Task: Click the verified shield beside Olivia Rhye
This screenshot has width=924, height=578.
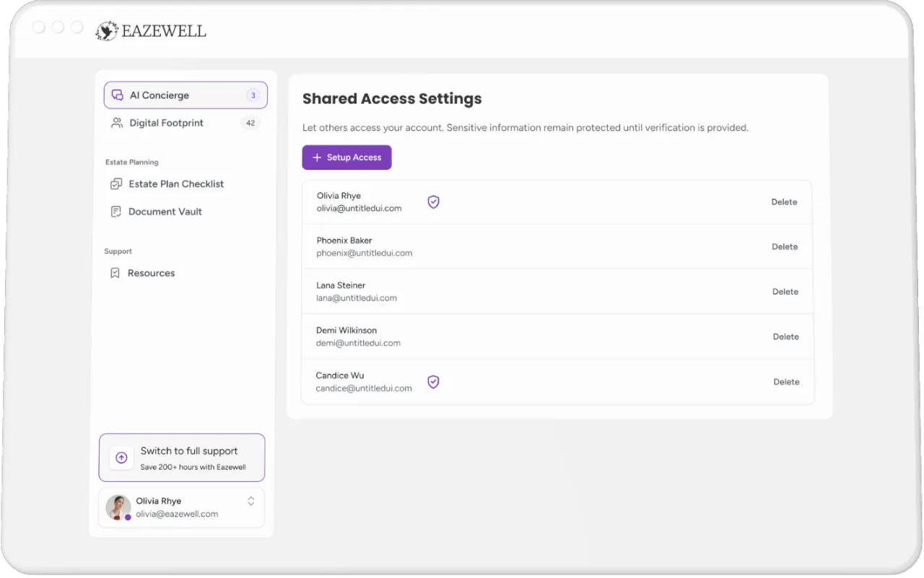Action: click(433, 202)
